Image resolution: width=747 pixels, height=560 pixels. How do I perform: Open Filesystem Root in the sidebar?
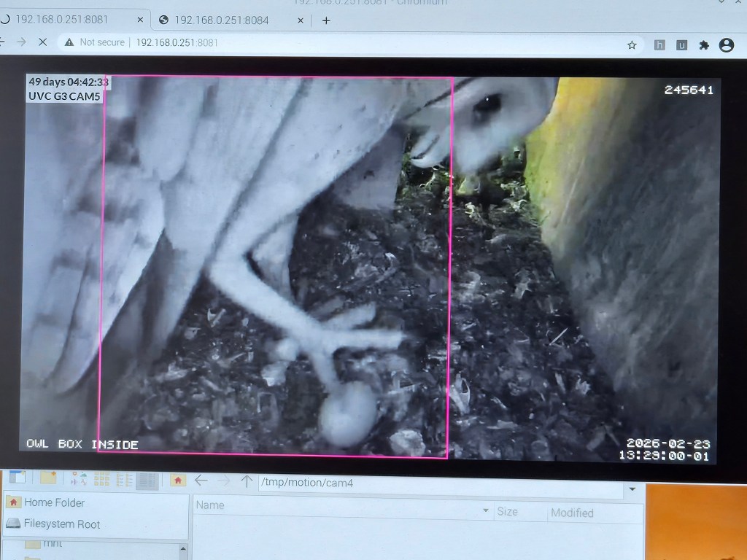pyautogui.click(x=61, y=524)
